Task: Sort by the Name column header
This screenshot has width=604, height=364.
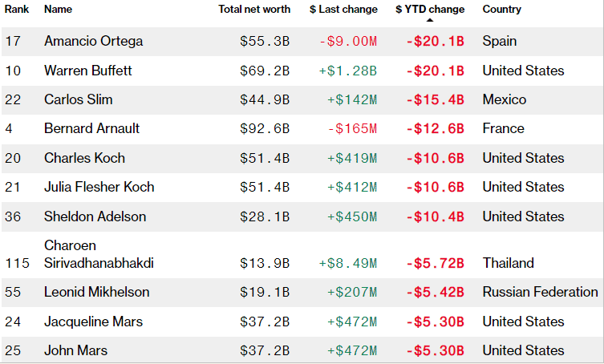Action: tap(57, 10)
